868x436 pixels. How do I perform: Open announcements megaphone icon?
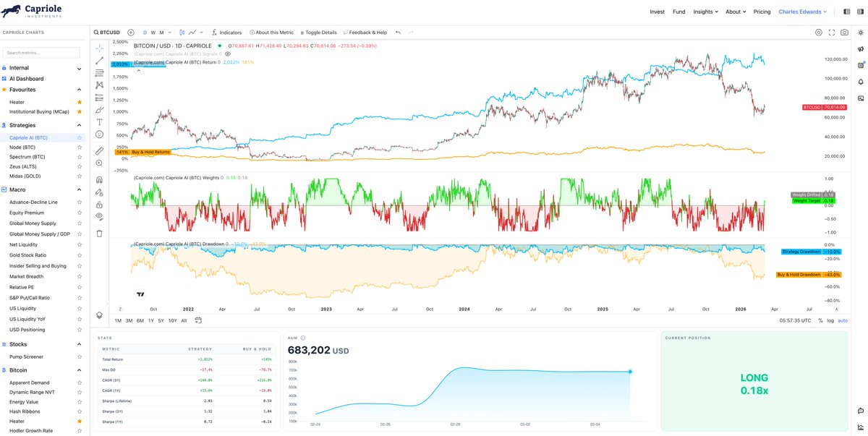[861, 49]
